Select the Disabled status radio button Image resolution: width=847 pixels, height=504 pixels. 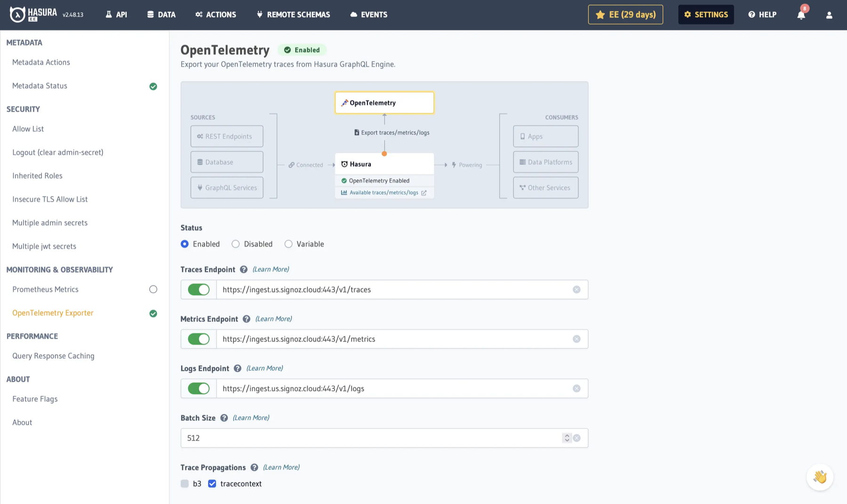pos(235,244)
